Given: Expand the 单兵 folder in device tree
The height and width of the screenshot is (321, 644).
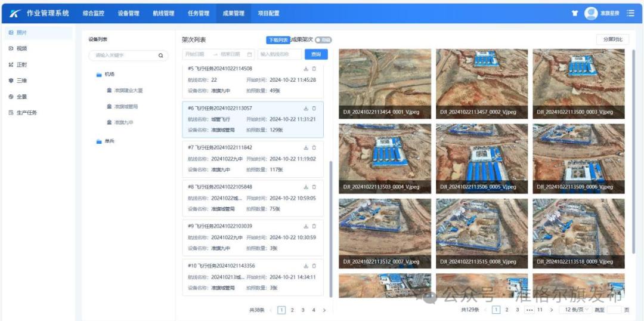Looking at the screenshot, I should tap(99, 141).
